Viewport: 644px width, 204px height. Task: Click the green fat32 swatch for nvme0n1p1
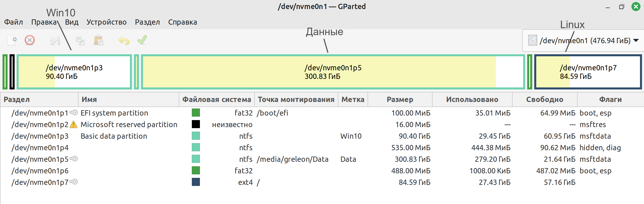click(196, 113)
